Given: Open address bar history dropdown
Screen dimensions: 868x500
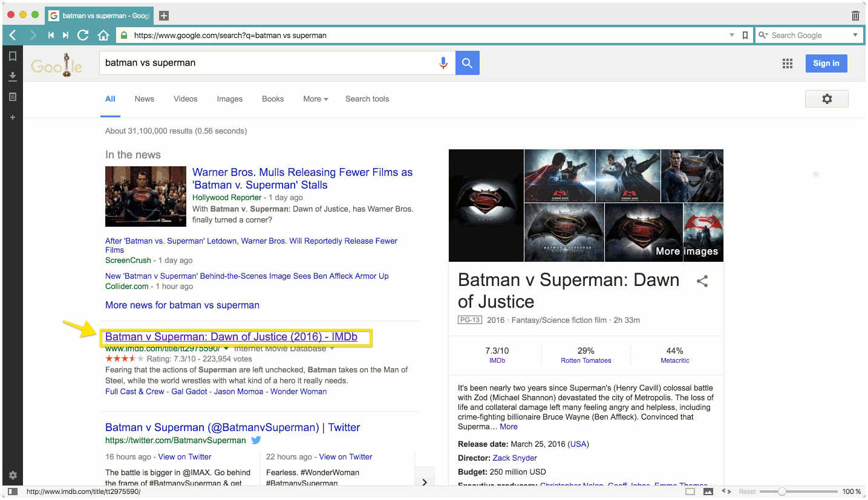Looking at the screenshot, I should point(732,35).
